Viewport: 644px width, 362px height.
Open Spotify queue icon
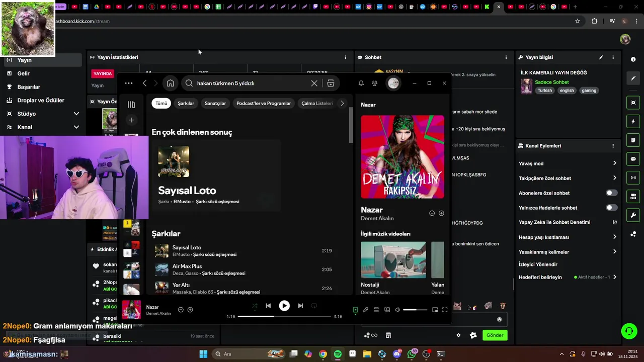tap(376, 310)
